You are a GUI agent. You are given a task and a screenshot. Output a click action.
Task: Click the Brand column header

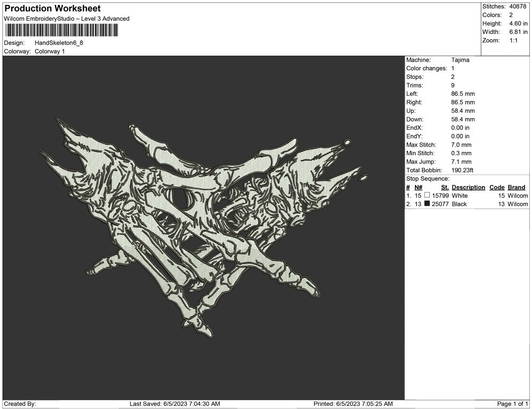tap(516, 187)
